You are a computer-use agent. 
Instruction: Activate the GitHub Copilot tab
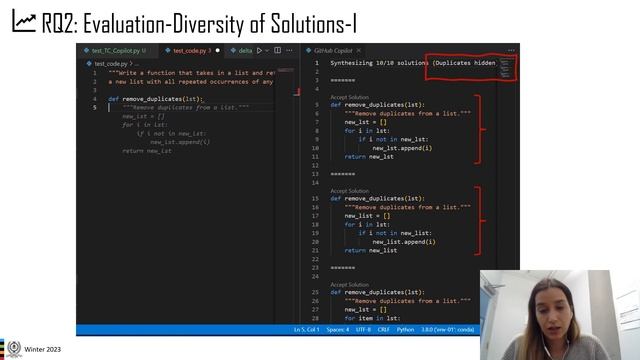pos(333,51)
